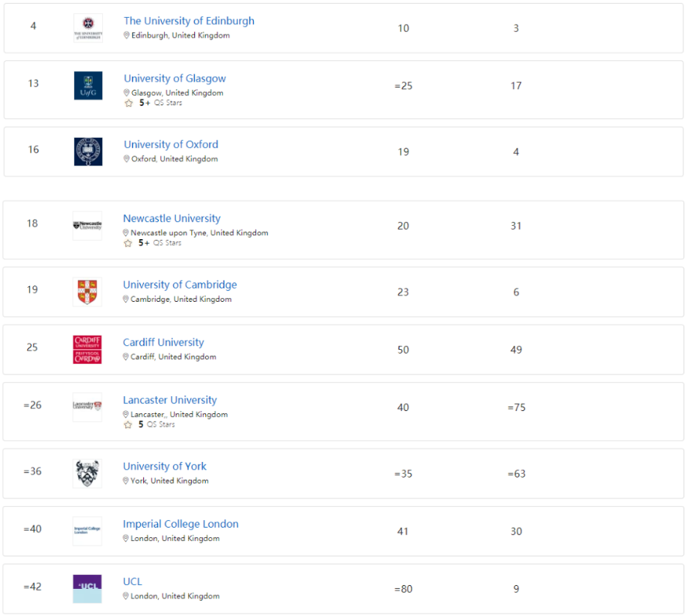The width and height of the screenshot is (685, 616).
Task: Open University of Glasgow link
Action: [x=175, y=79]
